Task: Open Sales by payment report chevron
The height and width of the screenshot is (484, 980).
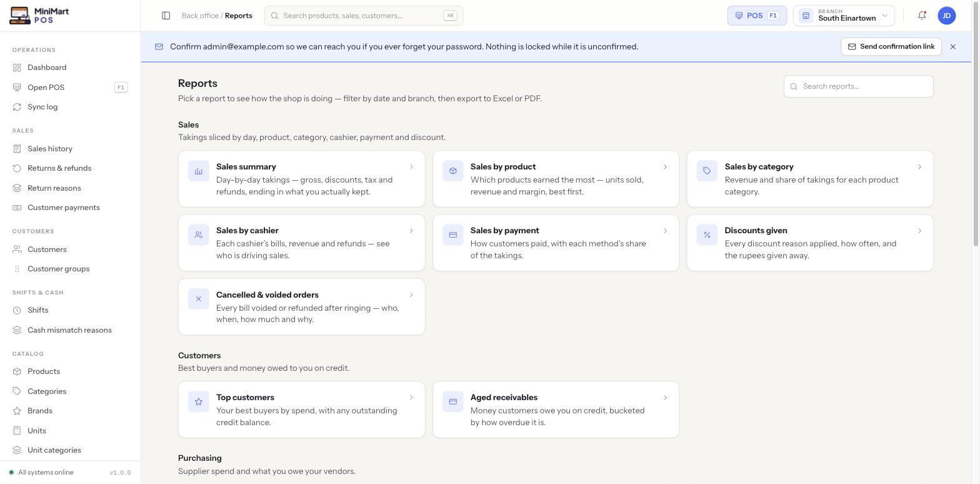Action: click(x=665, y=231)
